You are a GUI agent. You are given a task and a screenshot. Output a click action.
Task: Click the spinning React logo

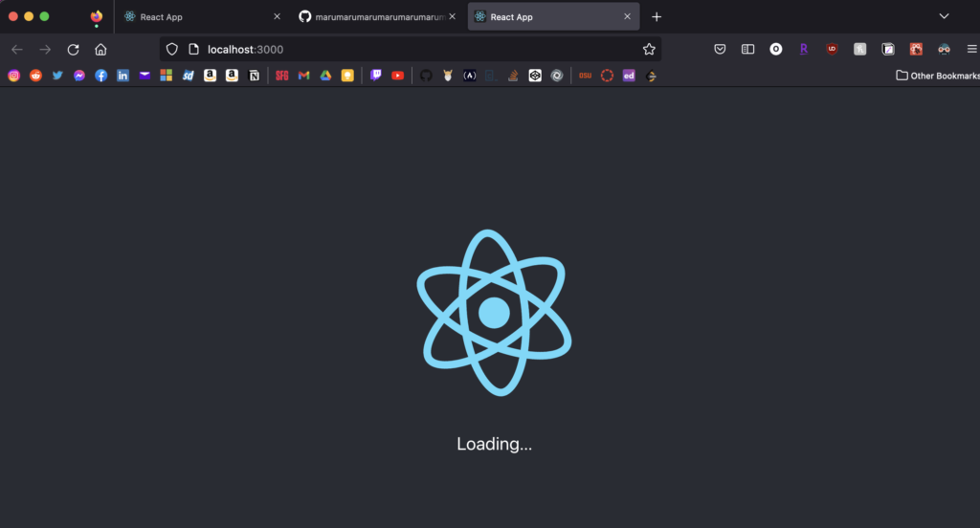tap(494, 313)
